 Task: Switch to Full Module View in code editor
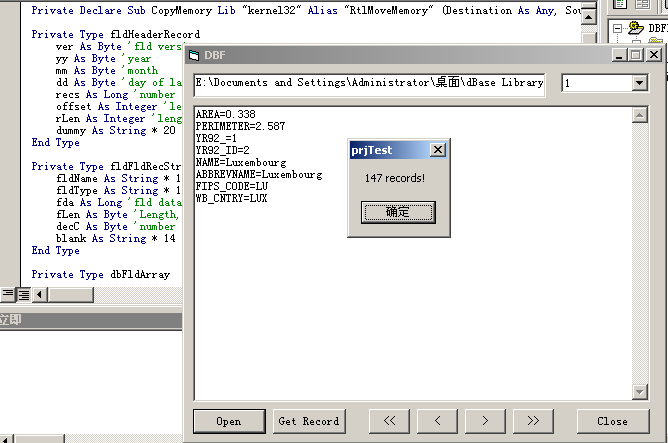(22, 294)
